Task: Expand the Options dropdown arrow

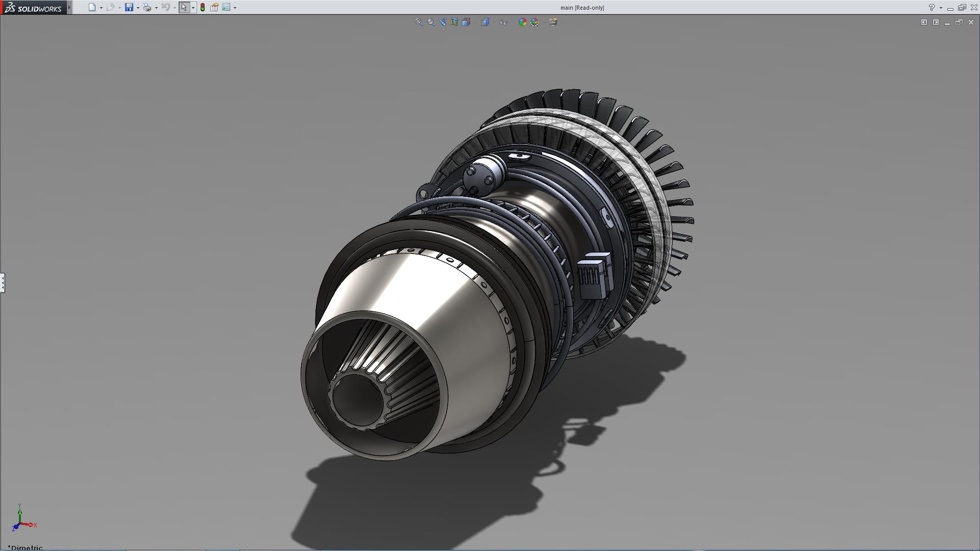Action: click(x=235, y=8)
